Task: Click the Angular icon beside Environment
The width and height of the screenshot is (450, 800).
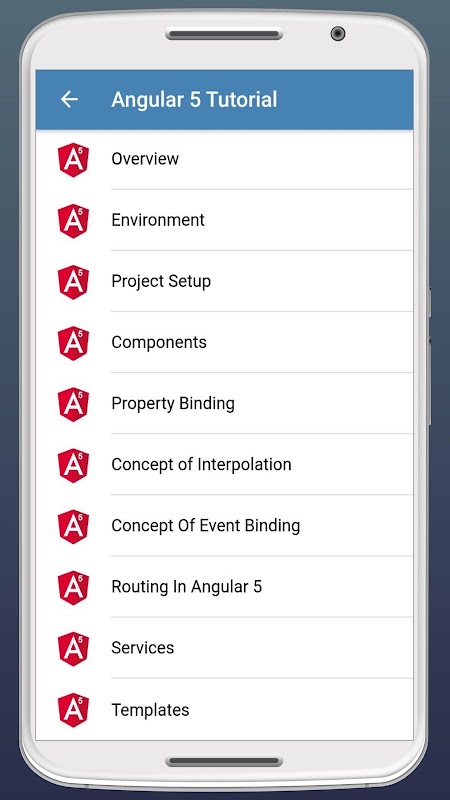Action: [x=73, y=221]
